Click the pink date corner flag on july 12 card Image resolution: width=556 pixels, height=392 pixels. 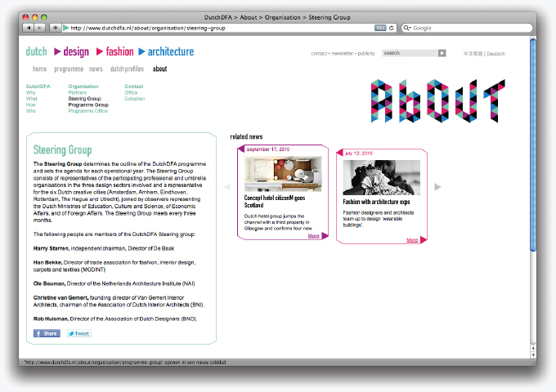point(339,153)
